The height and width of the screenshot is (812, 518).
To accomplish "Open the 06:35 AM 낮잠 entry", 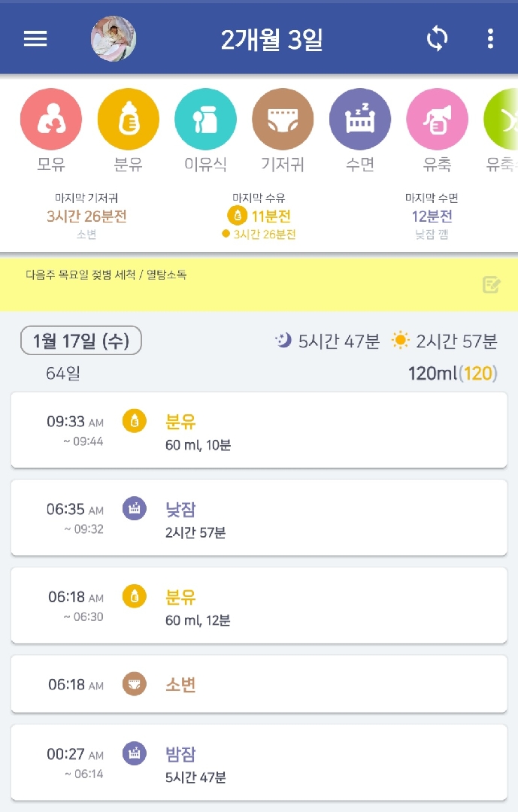I will click(259, 518).
